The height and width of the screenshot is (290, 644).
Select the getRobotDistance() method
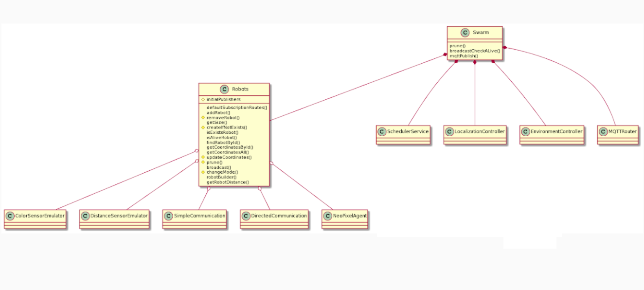pyautogui.click(x=228, y=181)
